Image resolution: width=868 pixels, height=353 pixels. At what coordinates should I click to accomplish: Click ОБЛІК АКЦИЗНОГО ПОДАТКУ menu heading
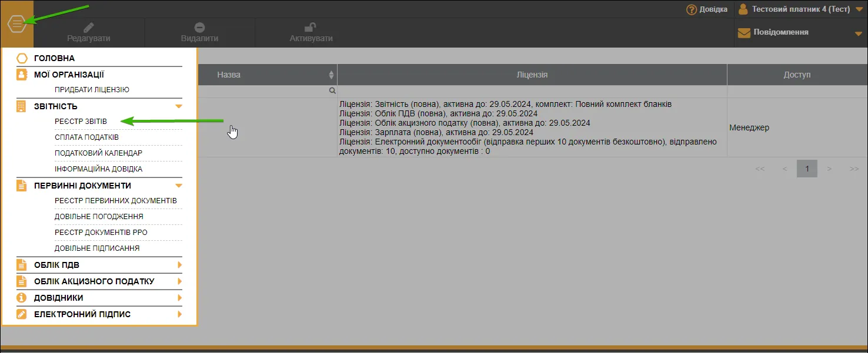(94, 281)
